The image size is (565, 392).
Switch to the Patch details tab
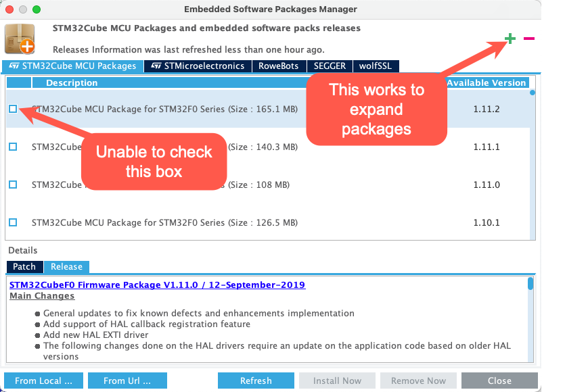(x=24, y=267)
